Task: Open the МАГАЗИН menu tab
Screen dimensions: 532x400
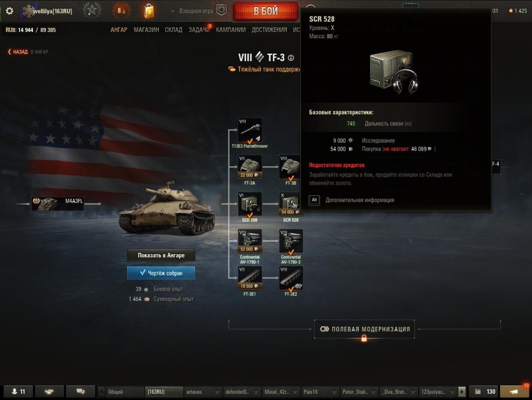Action: tap(146, 30)
